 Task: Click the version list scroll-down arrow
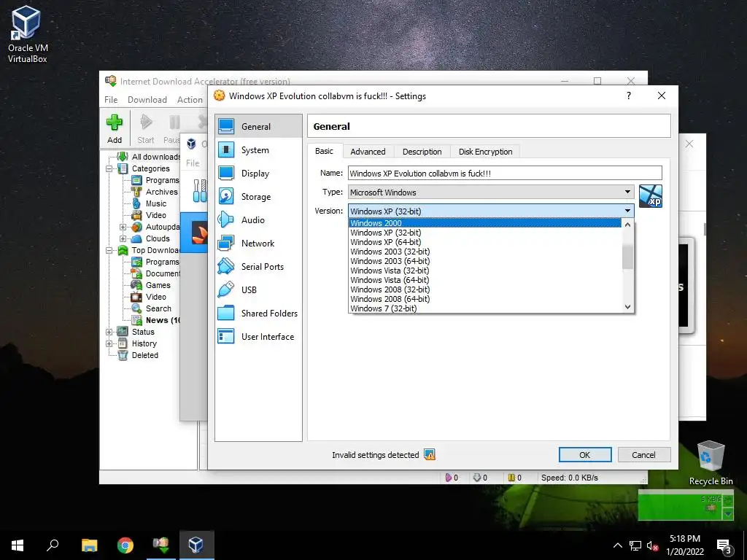click(628, 307)
